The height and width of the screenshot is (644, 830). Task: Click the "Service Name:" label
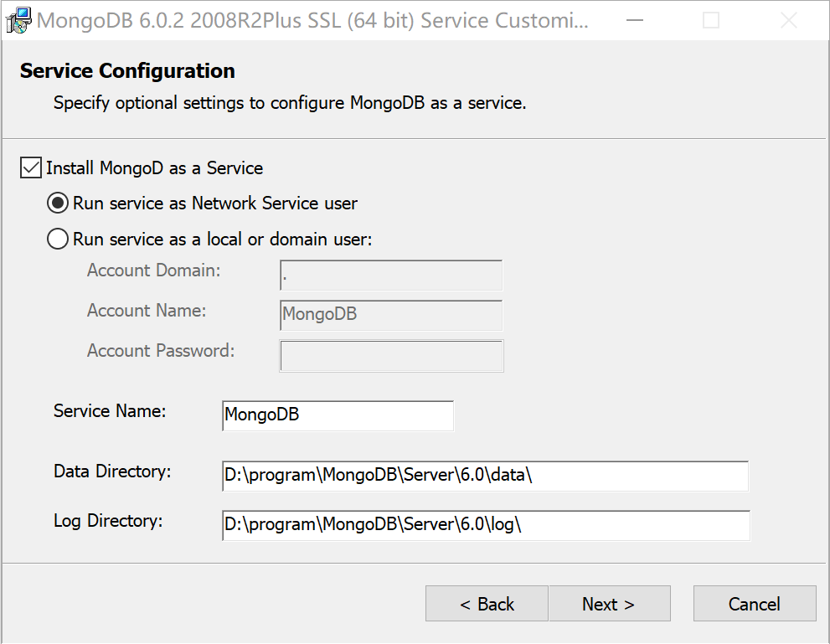(x=109, y=411)
